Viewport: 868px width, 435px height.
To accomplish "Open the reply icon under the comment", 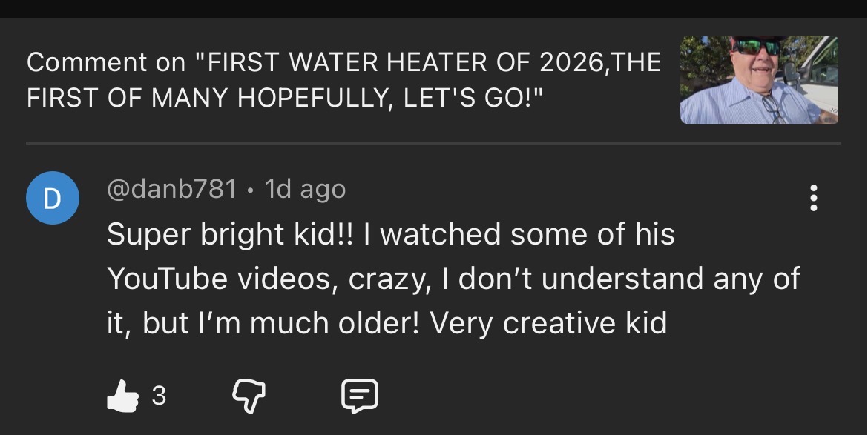I will (359, 396).
